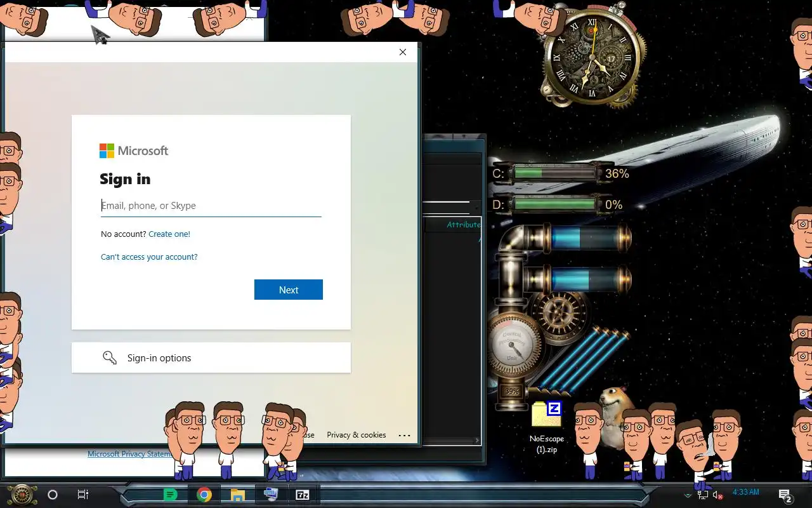Click the Central Processing Unit gauge
This screenshot has width=812, height=508.
(x=512, y=346)
